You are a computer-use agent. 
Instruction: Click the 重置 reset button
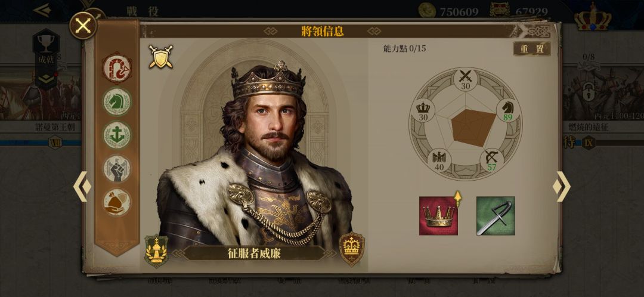(x=532, y=49)
